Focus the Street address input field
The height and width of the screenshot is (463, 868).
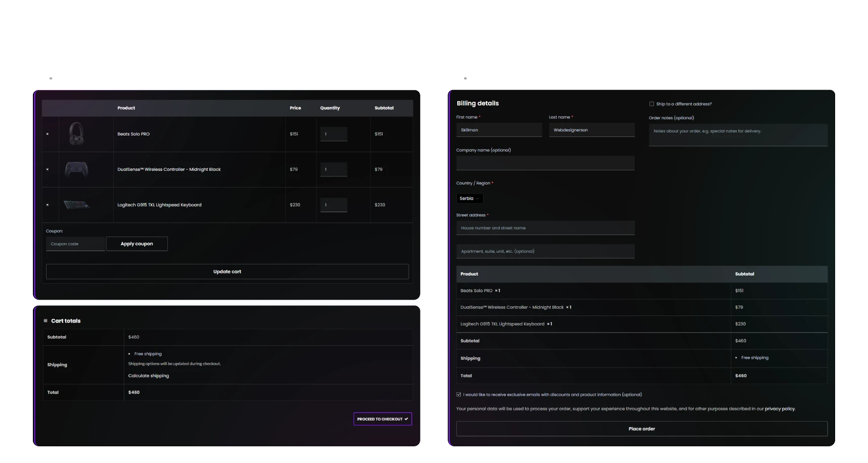pyautogui.click(x=545, y=228)
